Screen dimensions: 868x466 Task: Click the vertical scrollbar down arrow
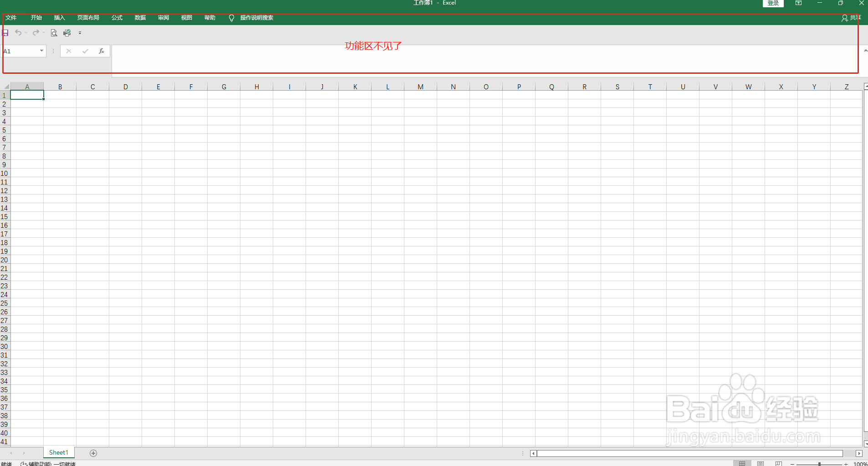tap(866, 444)
